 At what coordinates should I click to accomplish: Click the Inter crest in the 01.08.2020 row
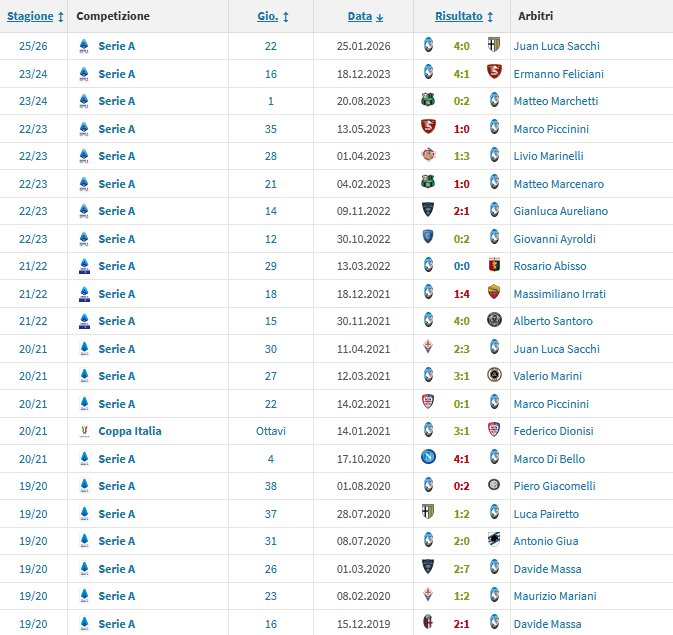coord(493,486)
